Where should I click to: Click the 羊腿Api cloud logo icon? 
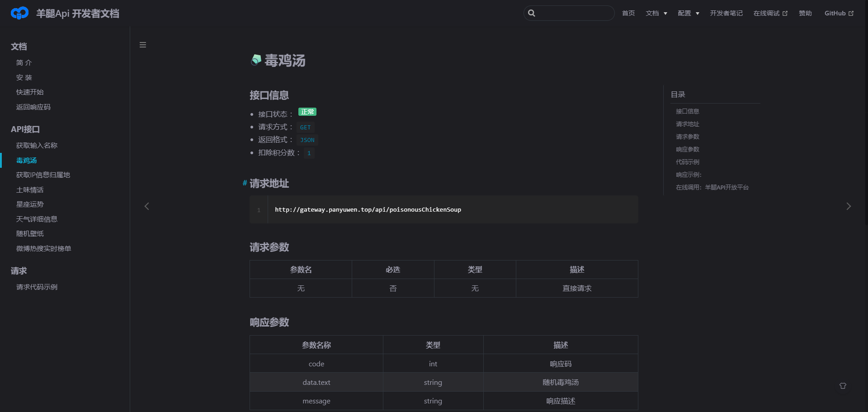(x=19, y=14)
